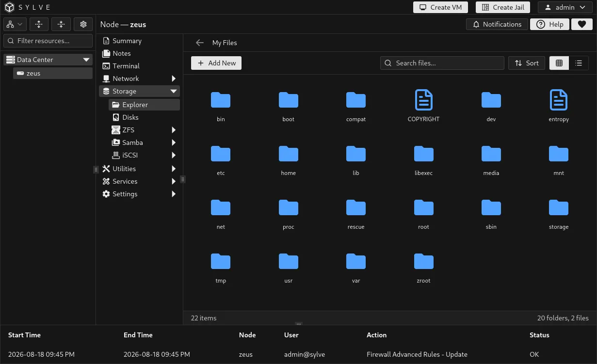Click the Search files field
Image resolution: width=597 pixels, height=364 pixels.
pyautogui.click(x=442, y=63)
